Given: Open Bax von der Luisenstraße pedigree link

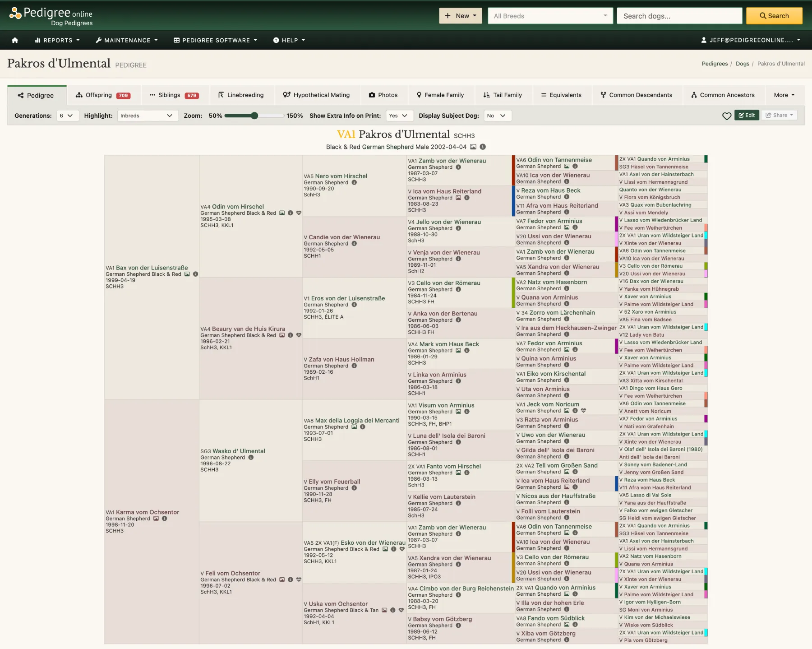Looking at the screenshot, I should coord(152,268).
